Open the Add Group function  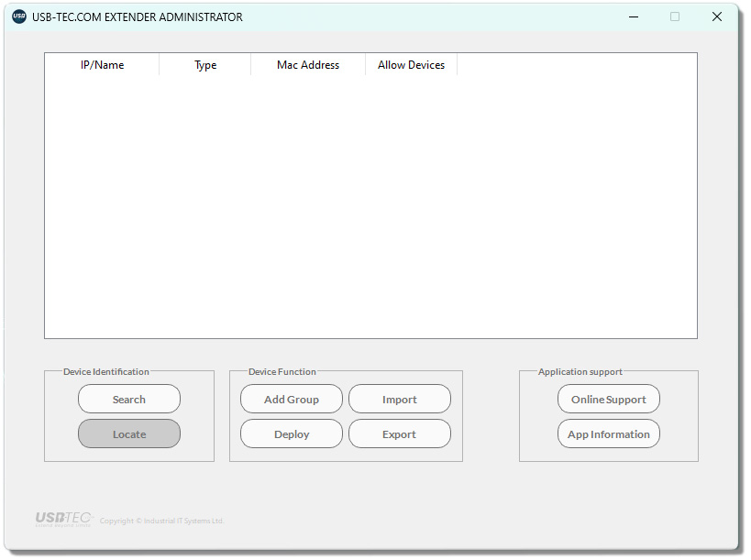pos(292,400)
